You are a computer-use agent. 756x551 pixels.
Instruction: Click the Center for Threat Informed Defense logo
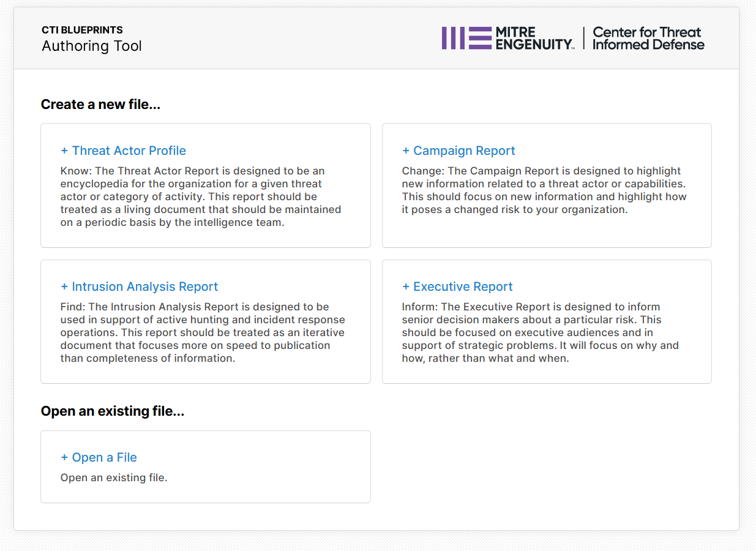[648, 38]
